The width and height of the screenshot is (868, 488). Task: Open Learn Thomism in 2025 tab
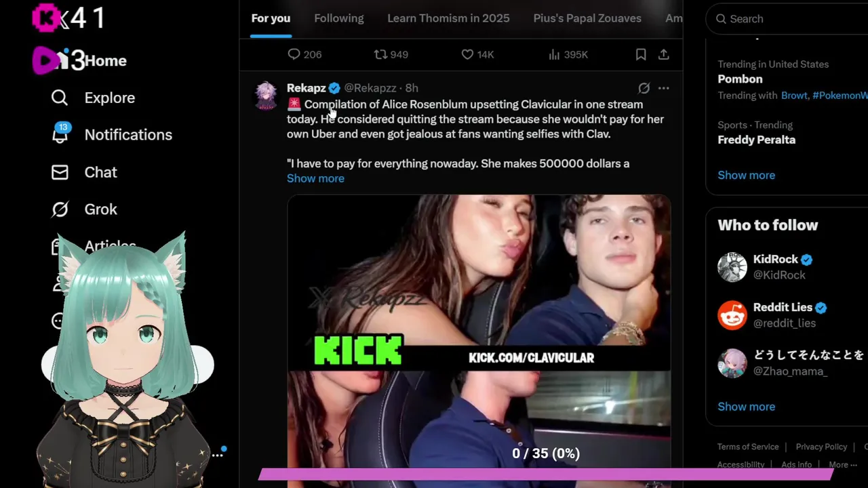point(448,18)
